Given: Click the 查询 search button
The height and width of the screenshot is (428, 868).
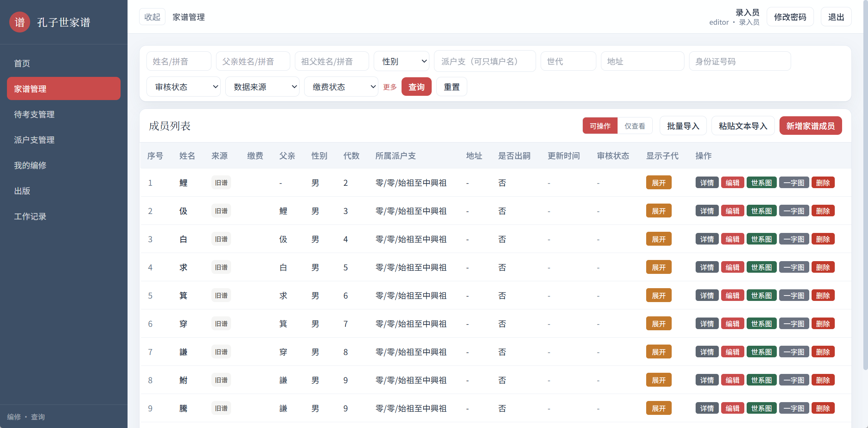Looking at the screenshot, I should 417,87.
